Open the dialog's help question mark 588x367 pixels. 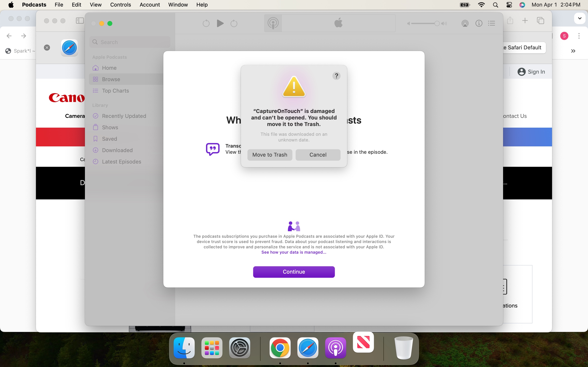(336, 76)
